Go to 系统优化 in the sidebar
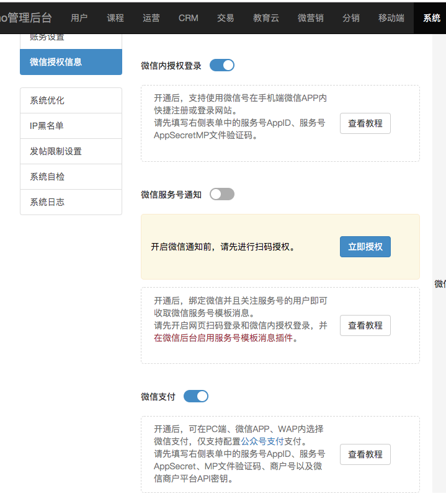The width and height of the screenshot is (446, 504). (x=71, y=100)
